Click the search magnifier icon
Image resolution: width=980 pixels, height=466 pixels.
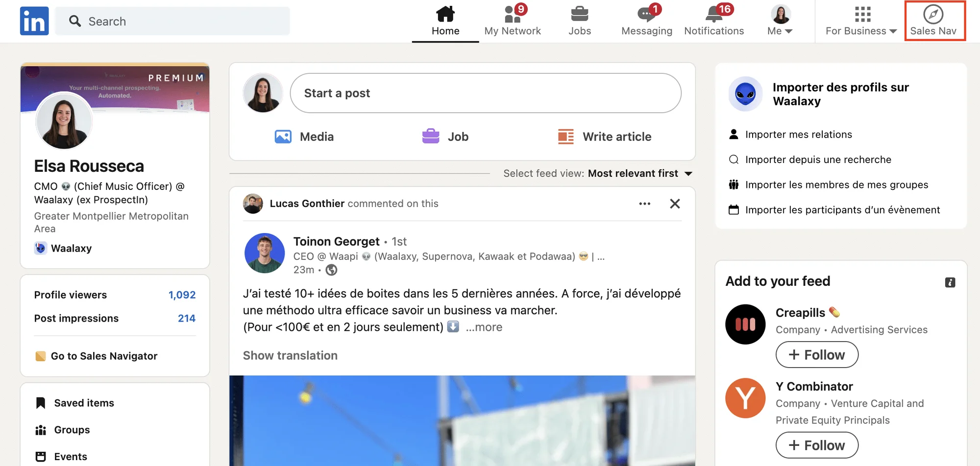coord(75,21)
